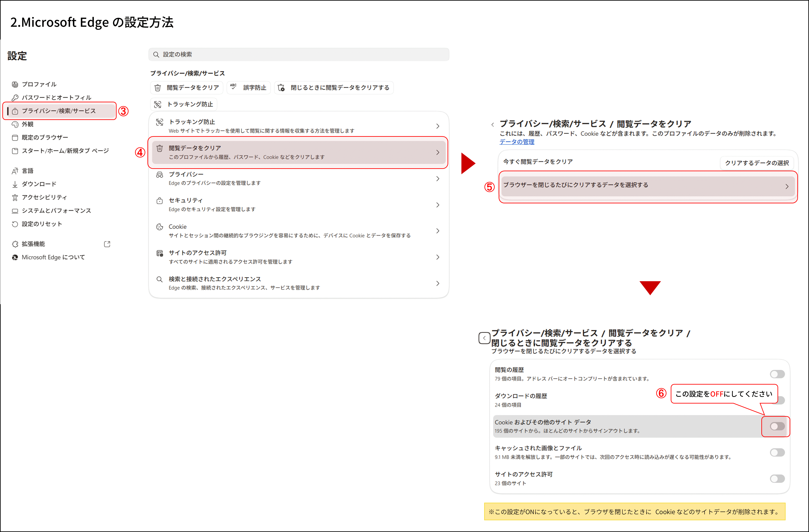Toggle the サイトのアクセス許可 clear-on-close switch
The width and height of the screenshot is (809, 532).
pos(777,479)
